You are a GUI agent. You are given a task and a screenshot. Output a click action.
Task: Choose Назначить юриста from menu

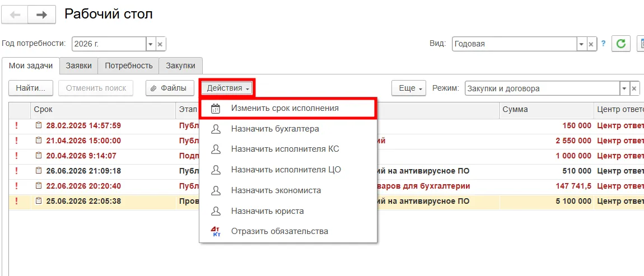click(x=288, y=211)
